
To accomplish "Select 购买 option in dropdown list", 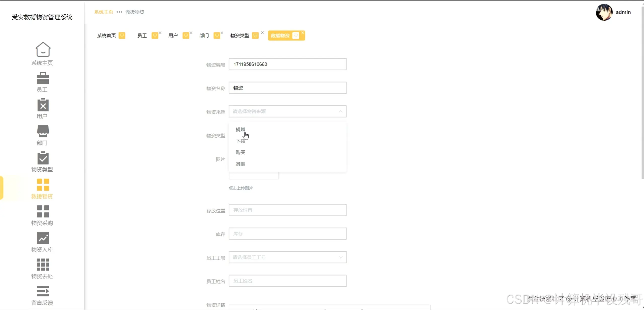I will (240, 152).
